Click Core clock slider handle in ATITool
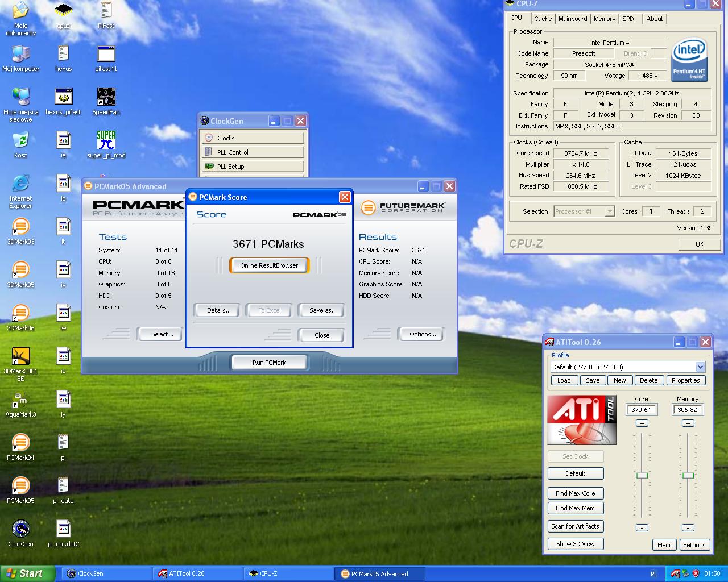Image resolution: width=728 pixels, height=582 pixels. [642, 475]
